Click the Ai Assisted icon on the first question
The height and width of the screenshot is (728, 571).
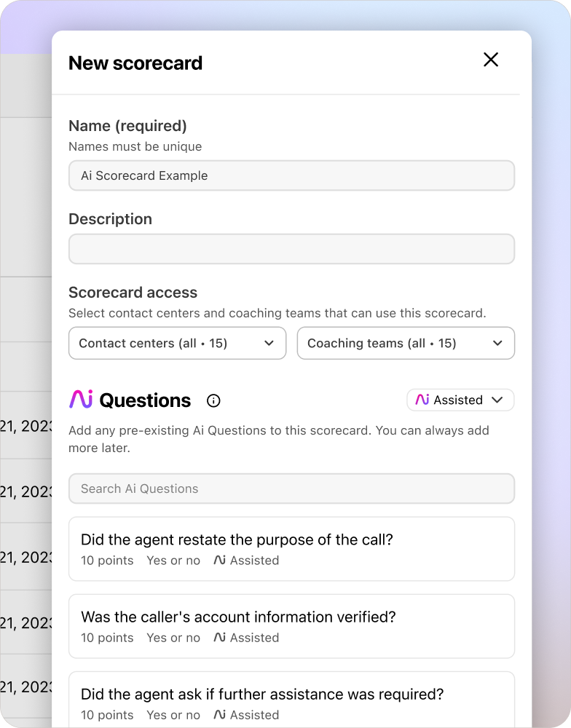218,560
